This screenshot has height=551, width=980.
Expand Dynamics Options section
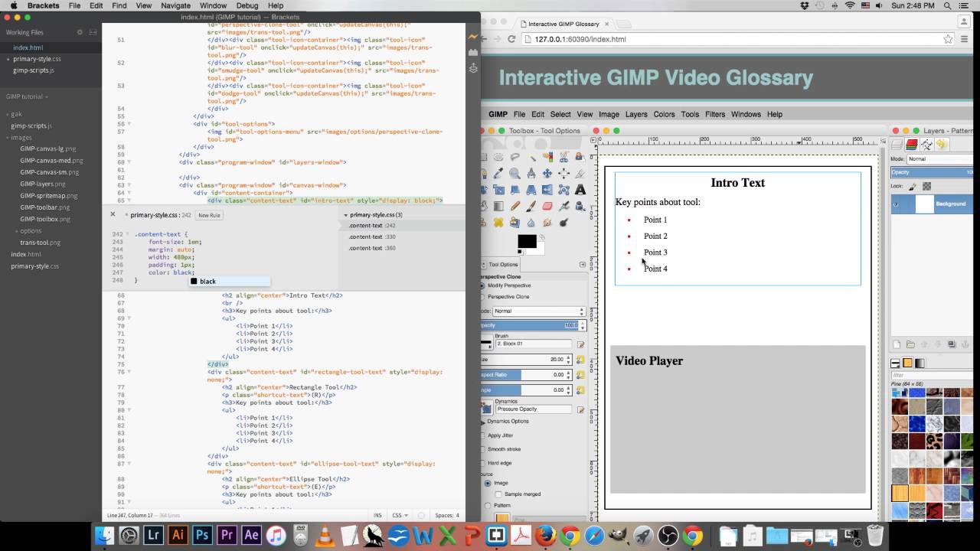coord(484,422)
